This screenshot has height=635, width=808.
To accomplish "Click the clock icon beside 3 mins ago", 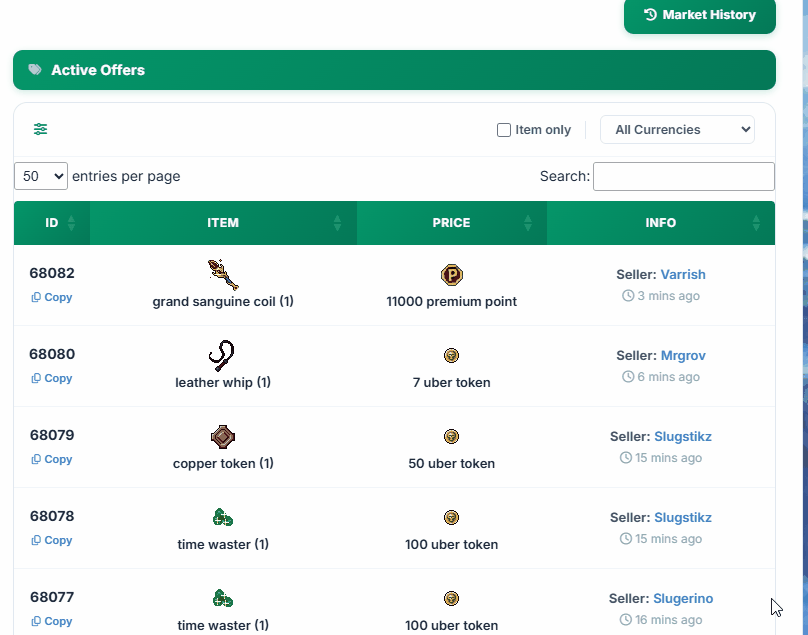I will pos(628,296).
